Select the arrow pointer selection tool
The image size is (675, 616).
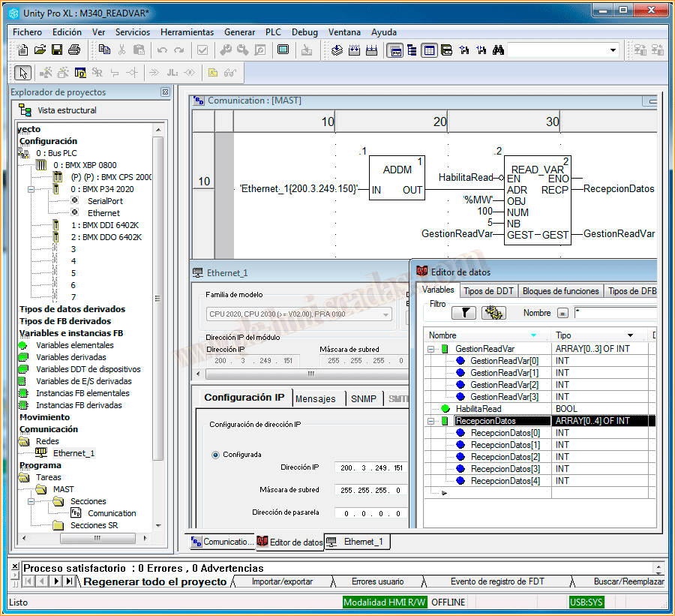[22, 73]
